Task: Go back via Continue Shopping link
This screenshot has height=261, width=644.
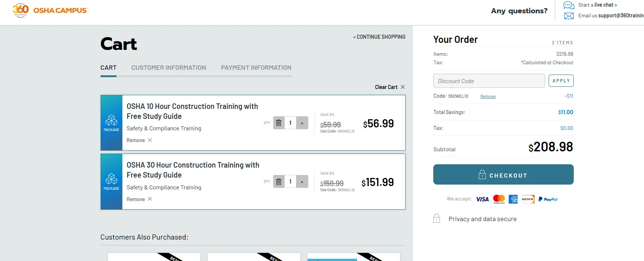Action: 379,37
